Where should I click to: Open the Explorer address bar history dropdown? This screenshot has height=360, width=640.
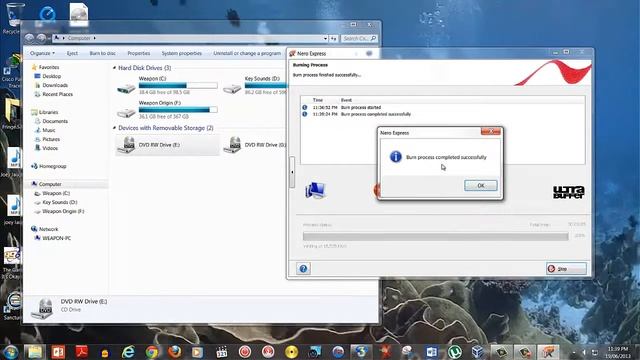pyautogui.click(x=325, y=38)
